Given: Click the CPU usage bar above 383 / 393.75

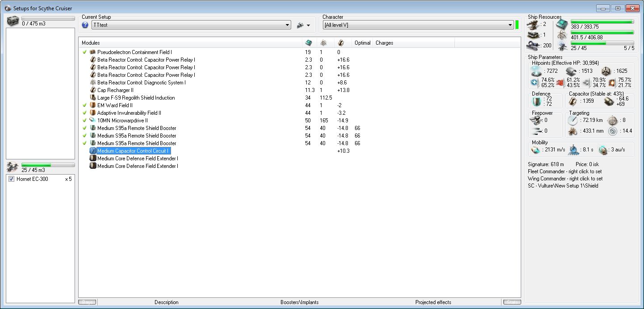Looking at the screenshot, I should click(x=602, y=21).
